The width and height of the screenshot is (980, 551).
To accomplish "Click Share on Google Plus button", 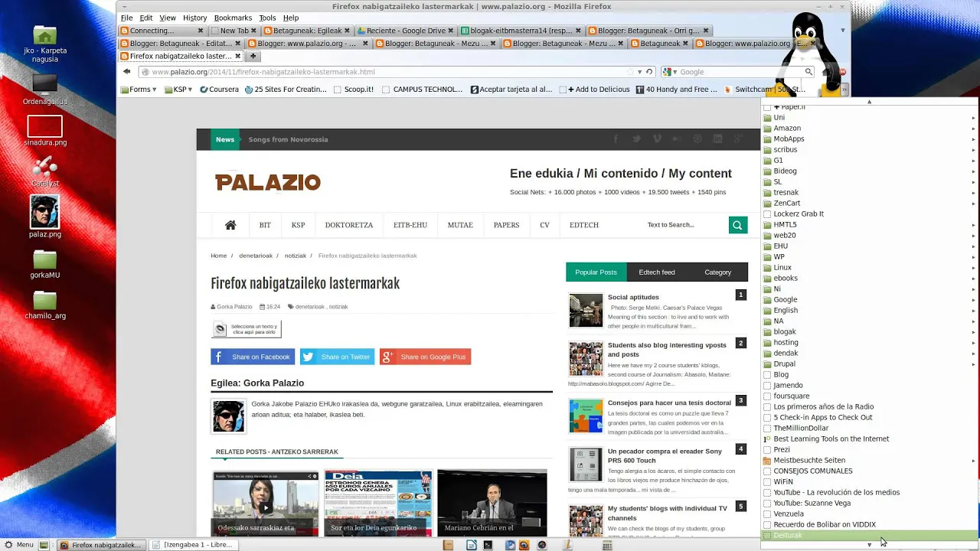I will 425,357.
